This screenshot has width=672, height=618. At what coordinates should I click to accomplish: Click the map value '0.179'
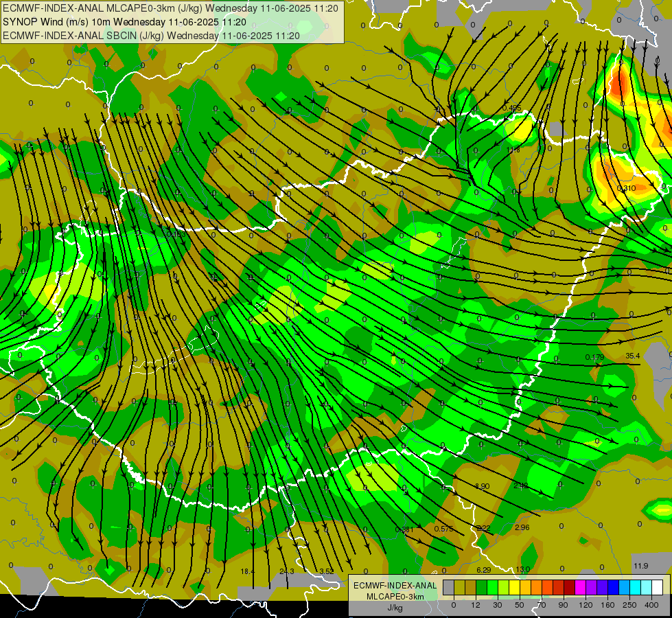[x=595, y=357]
